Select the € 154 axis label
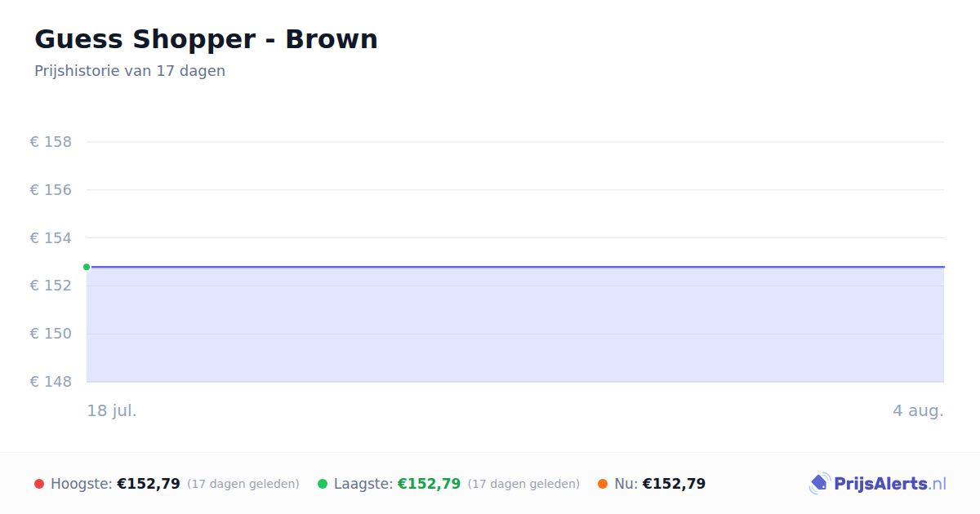This screenshot has height=514, width=980. tap(51, 238)
